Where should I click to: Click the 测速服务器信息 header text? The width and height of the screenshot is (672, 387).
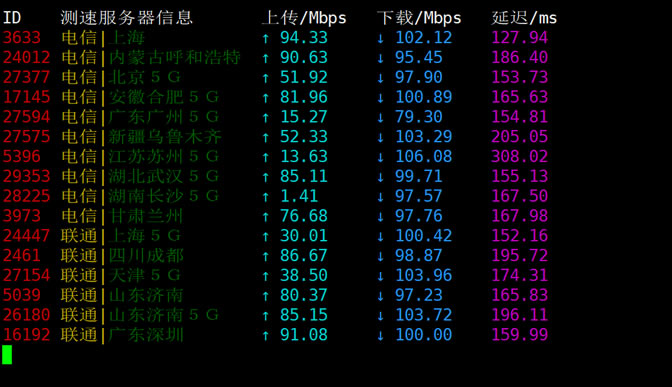click(x=126, y=18)
